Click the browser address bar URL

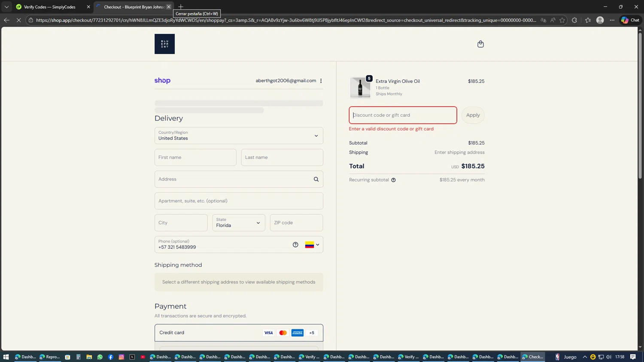286,20
